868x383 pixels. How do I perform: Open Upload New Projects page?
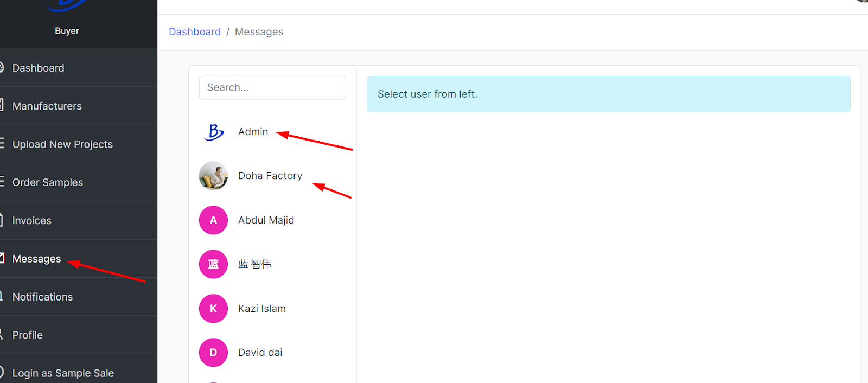click(62, 144)
